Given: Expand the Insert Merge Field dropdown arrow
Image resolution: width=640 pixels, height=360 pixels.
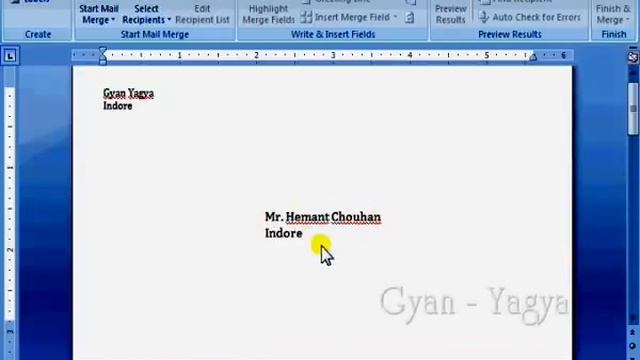Looking at the screenshot, I should pyautogui.click(x=395, y=17).
